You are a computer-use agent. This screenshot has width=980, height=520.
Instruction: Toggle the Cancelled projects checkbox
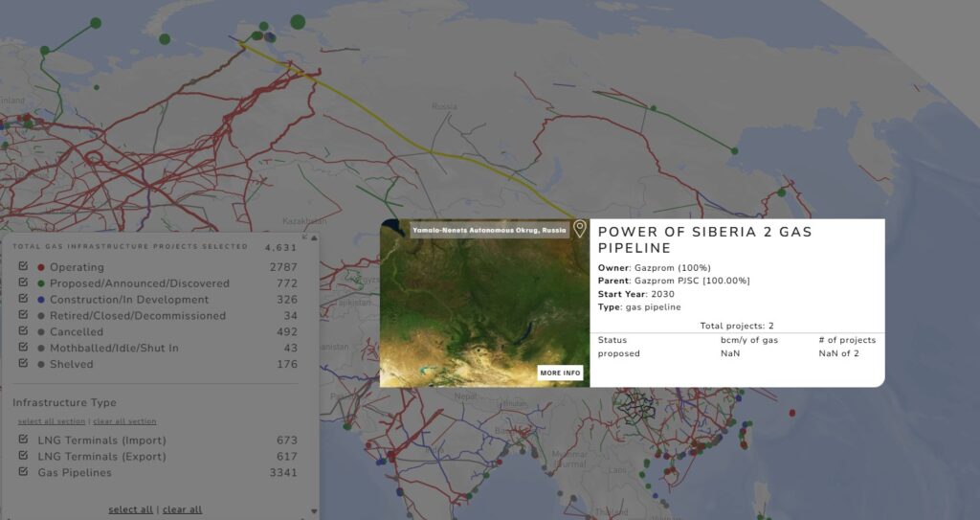23,331
